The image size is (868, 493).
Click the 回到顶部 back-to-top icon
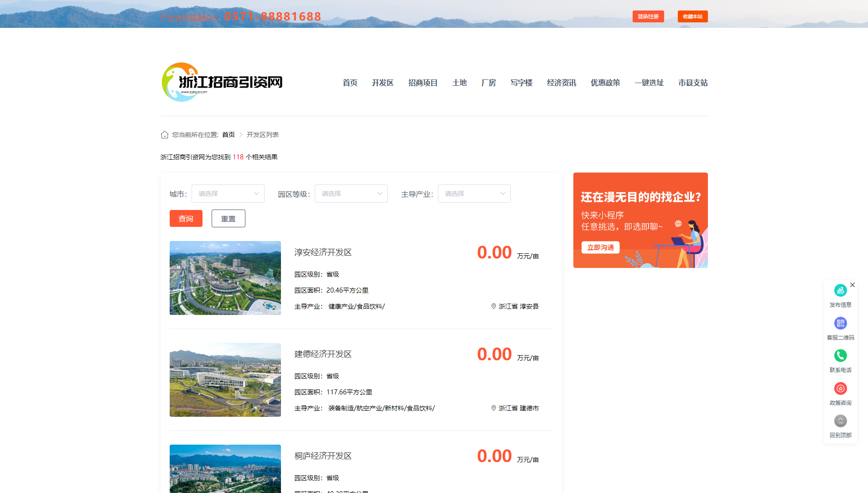840,421
